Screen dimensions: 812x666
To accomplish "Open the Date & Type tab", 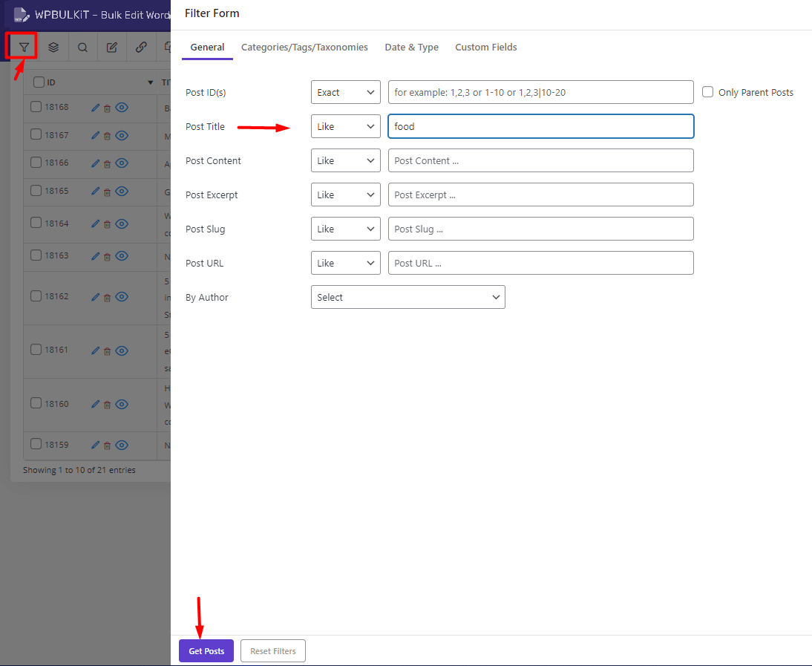I will (411, 47).
